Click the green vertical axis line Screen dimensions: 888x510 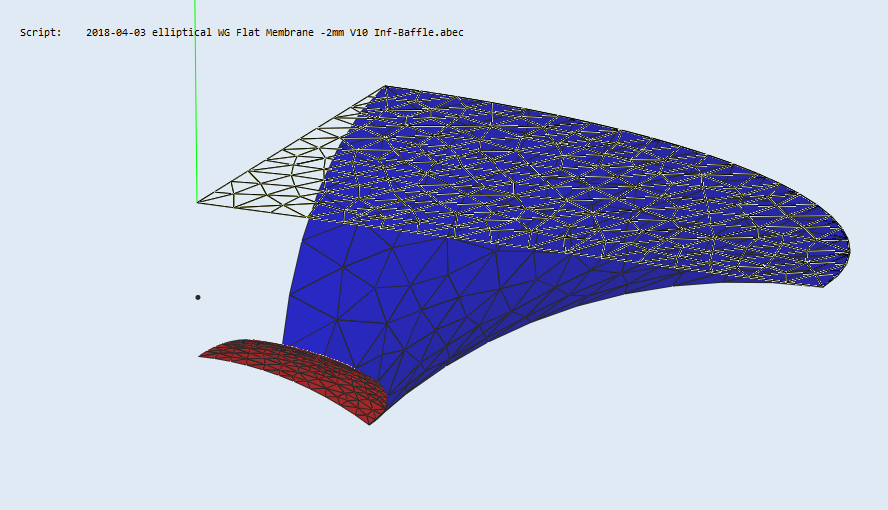196,101
